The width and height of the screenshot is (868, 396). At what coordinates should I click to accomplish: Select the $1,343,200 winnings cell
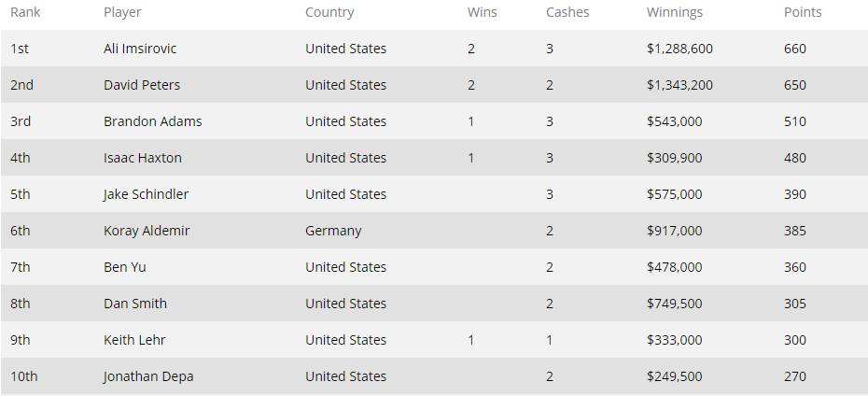coord(679,85)
